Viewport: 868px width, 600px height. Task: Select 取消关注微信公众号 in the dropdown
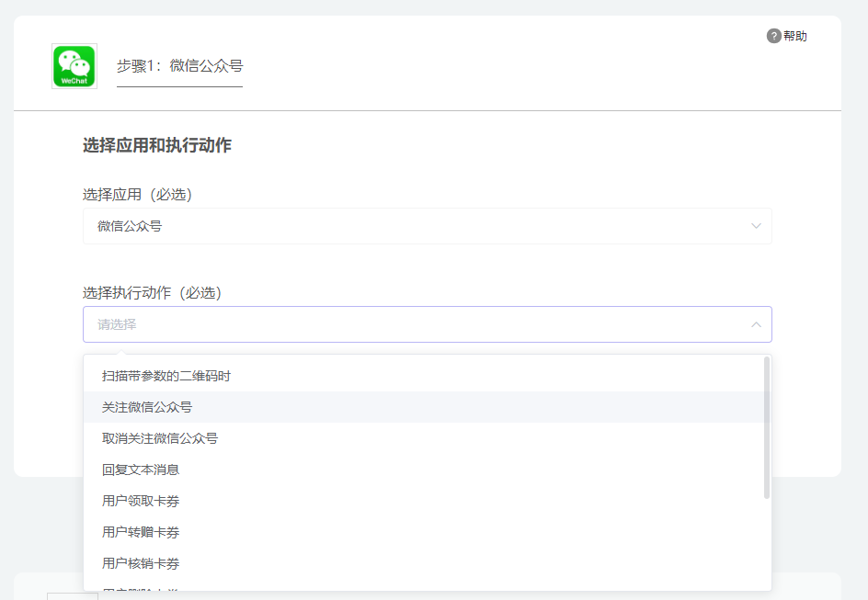(159, 438)
